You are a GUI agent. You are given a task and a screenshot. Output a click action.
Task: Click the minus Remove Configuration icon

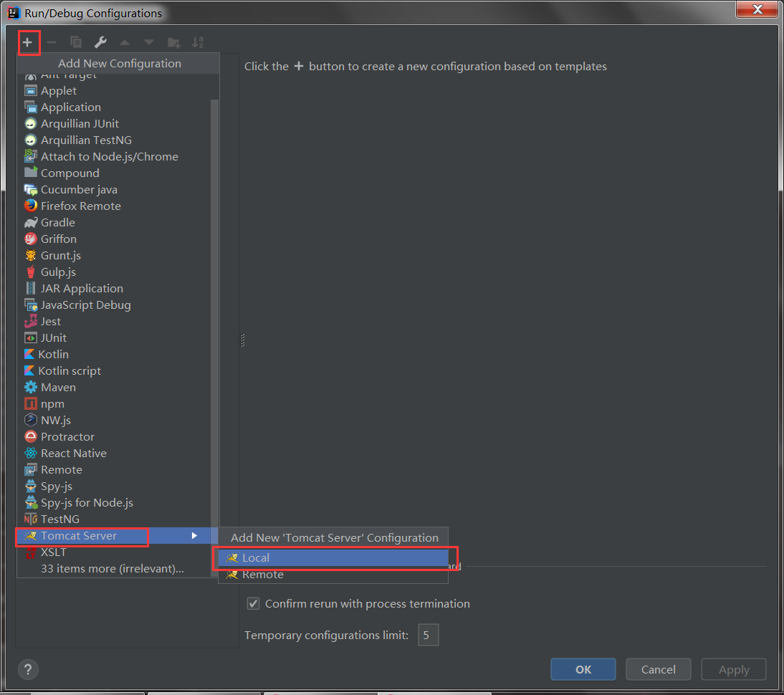click(52, 42)
